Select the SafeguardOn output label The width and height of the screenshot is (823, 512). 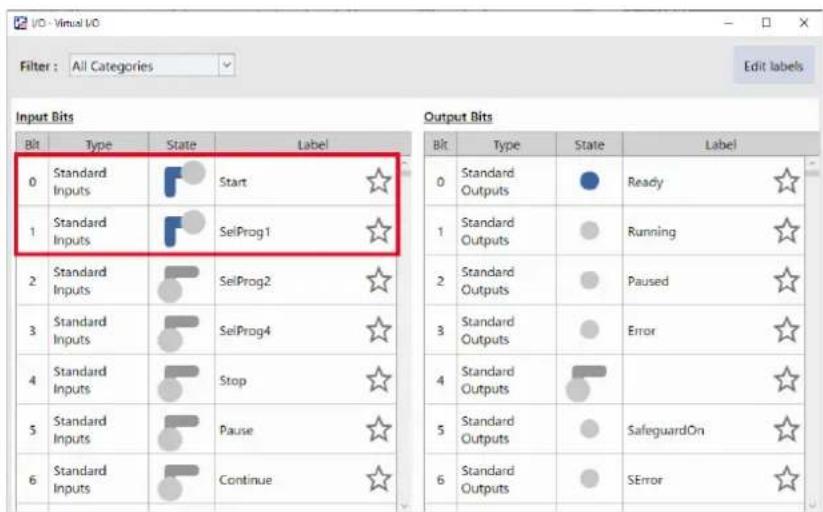(666, 430)
